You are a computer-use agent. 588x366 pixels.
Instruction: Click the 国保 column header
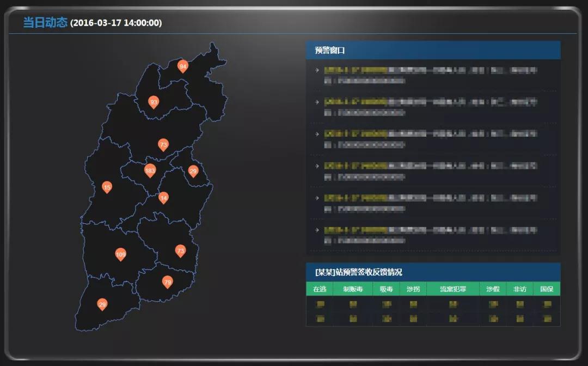pos(547,289)
